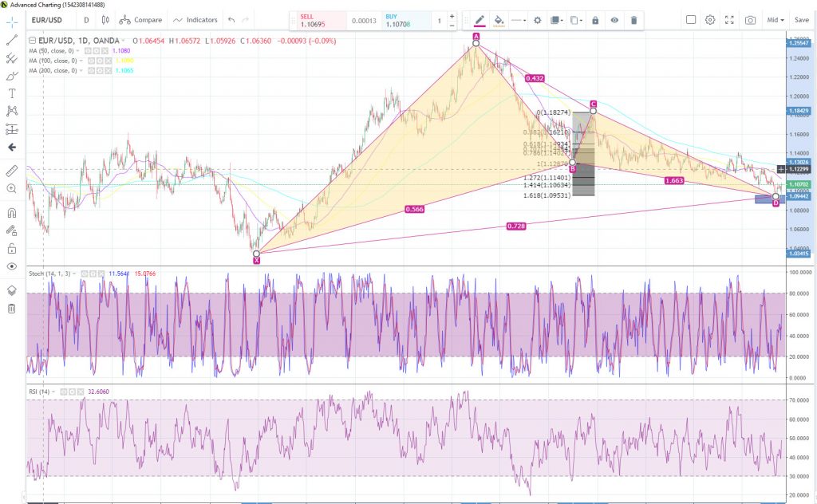The width and height of the screenshot is (817, 504).
Task: Remove the MA 200 indicator
Action: 108,70
